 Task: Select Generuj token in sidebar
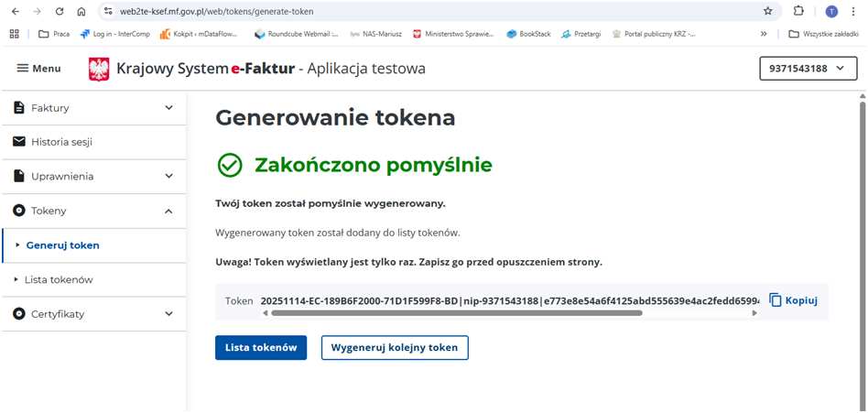62,245
